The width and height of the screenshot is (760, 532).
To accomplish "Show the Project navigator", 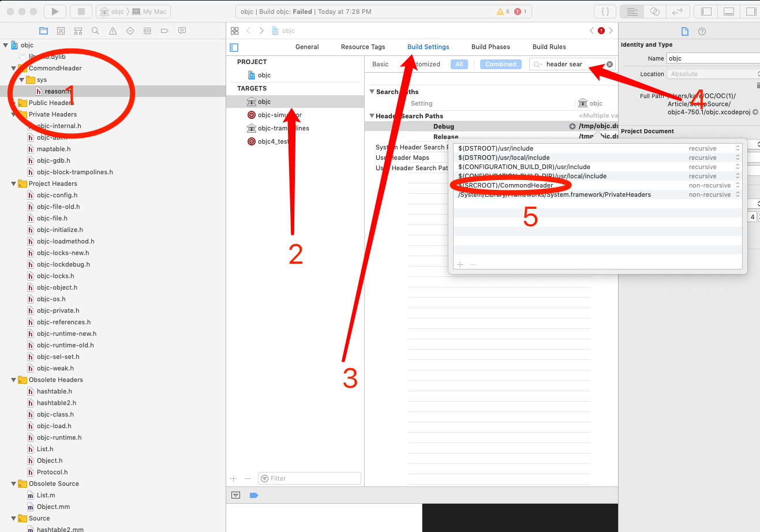I will click(43, 31).
